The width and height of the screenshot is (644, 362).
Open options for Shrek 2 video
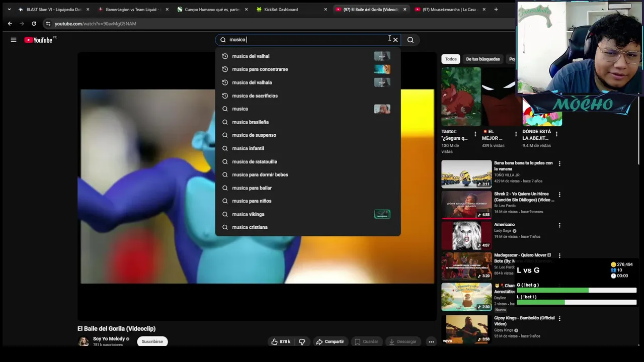559,194
